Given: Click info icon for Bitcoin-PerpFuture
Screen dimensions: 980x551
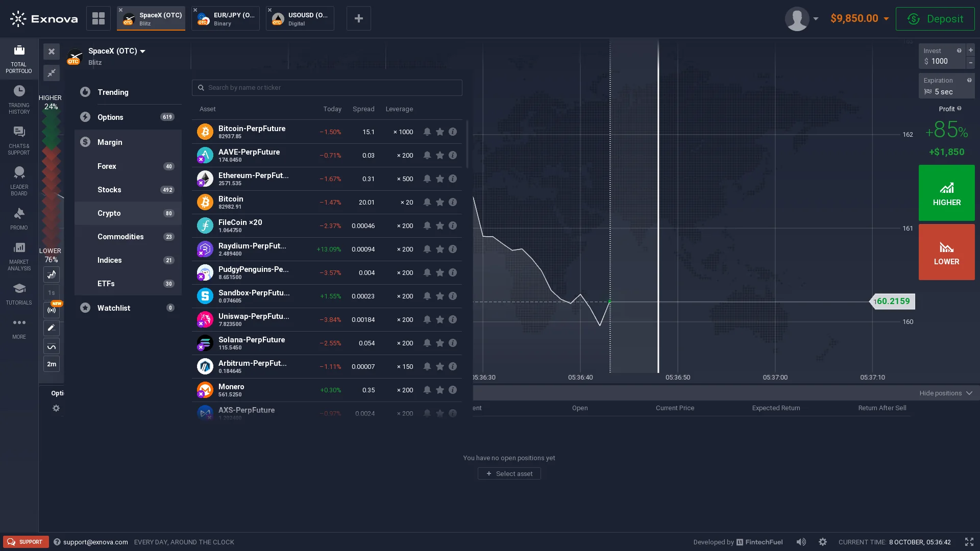Looking at the screenshot, I should [453, 132].
